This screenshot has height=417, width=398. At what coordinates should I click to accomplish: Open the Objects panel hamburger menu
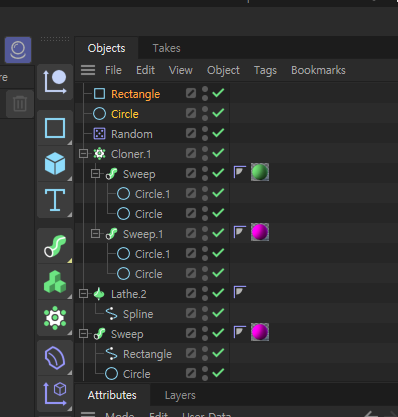(88, 70)
